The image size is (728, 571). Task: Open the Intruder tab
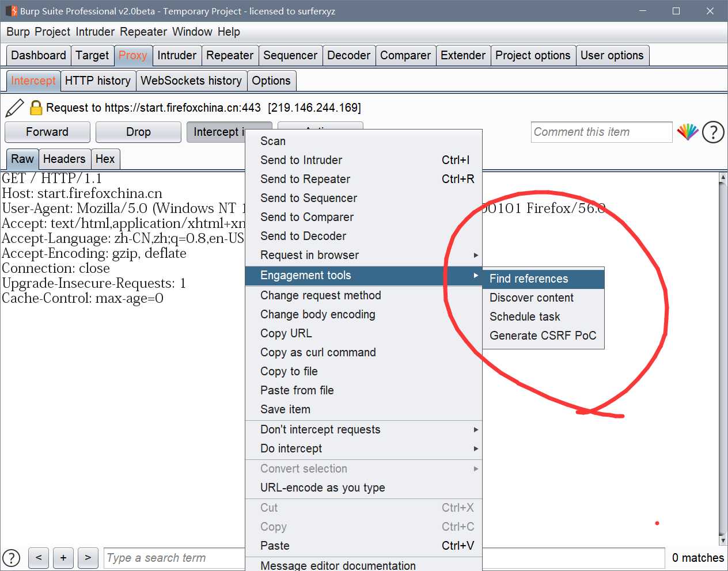(177, 55)
